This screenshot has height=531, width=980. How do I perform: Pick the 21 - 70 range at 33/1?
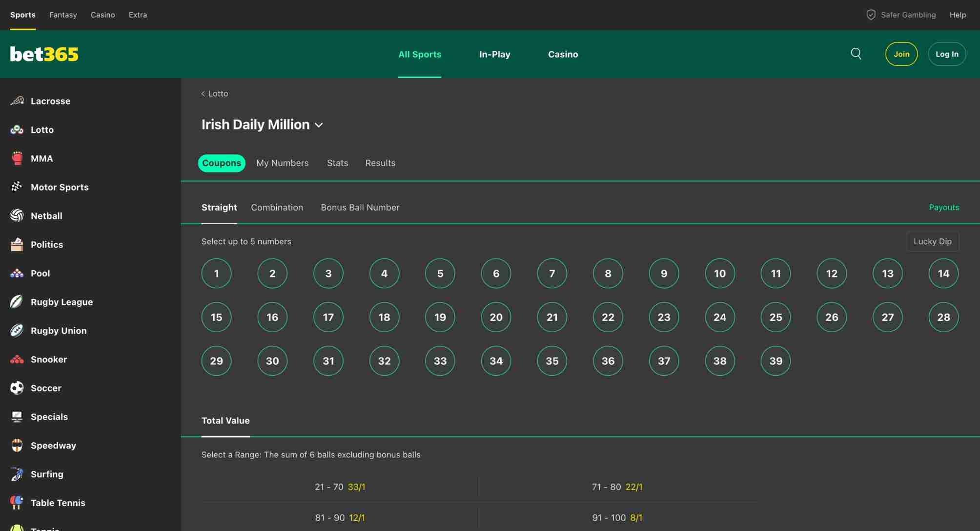[340, 487]
